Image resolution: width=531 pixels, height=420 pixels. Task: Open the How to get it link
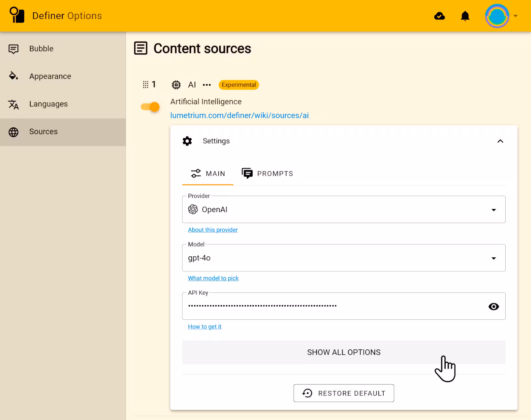[x=205, y=327]
